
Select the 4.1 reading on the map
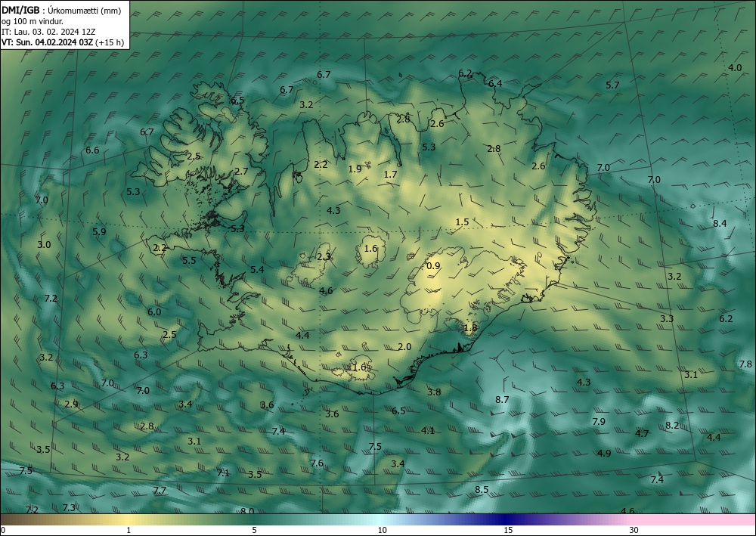(x=428, y=430)
